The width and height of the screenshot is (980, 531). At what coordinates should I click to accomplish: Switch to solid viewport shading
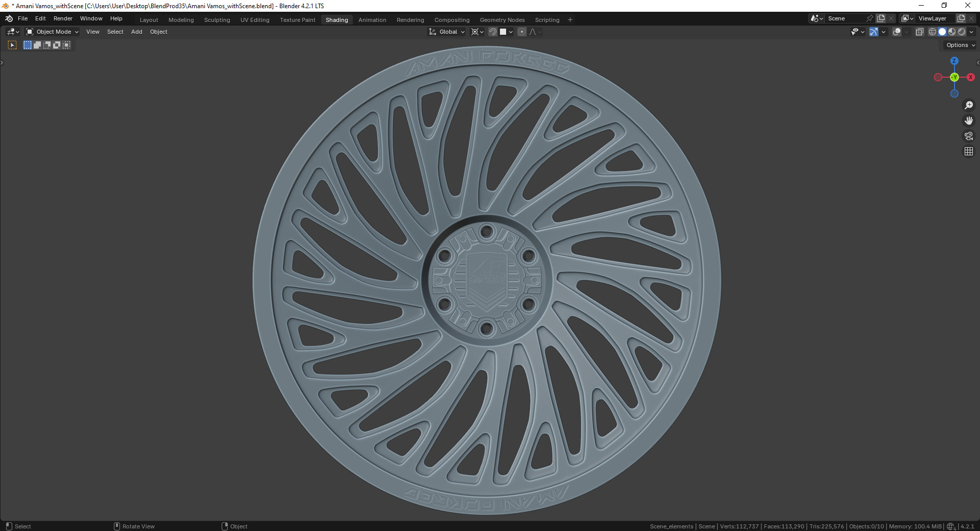pos(942,32)
